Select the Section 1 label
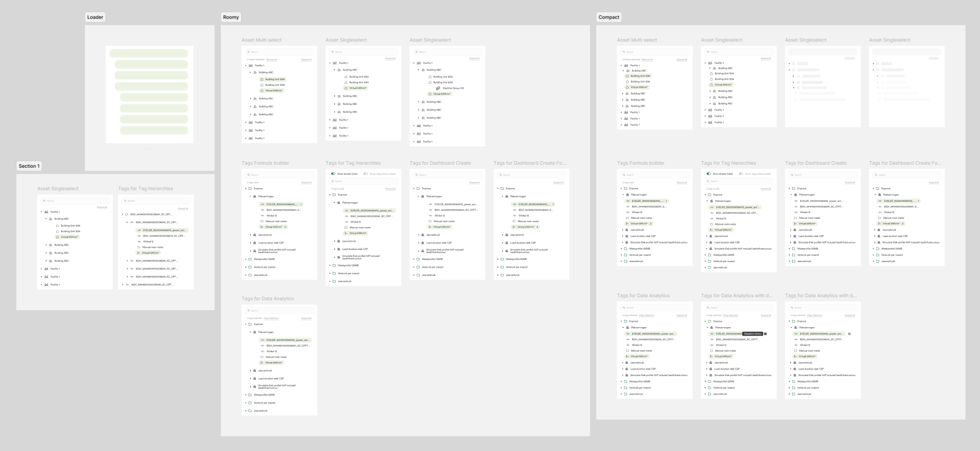This screenshot has height=451, width=980. [29, 166]
